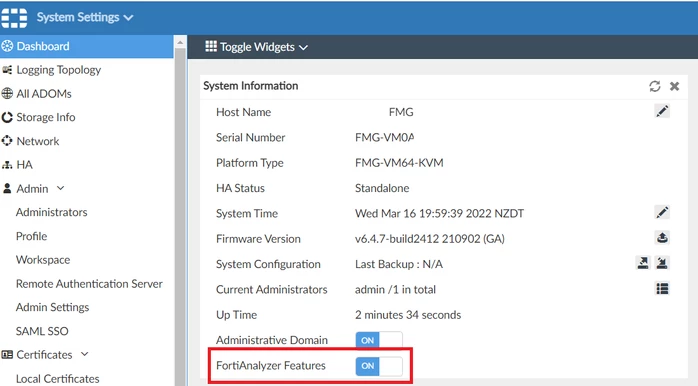Viewport: 698px width, 386px height.
Task: Click the Dashboard snowflake icon
Action: [7, 46]
